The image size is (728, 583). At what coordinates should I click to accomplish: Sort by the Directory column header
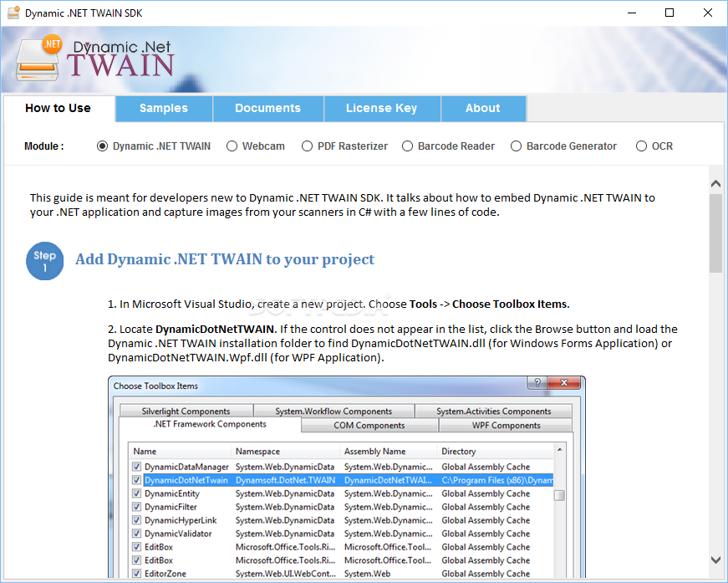point(496,451)
